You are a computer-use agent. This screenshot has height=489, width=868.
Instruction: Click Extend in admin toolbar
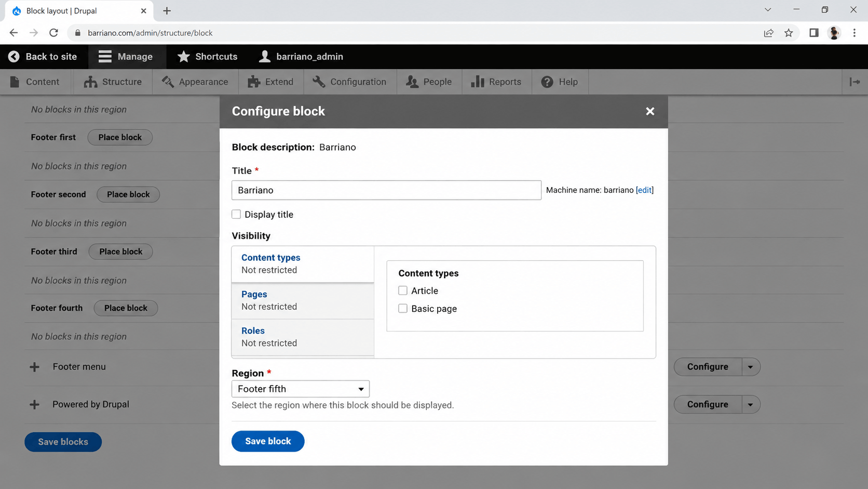click(271, 82)
